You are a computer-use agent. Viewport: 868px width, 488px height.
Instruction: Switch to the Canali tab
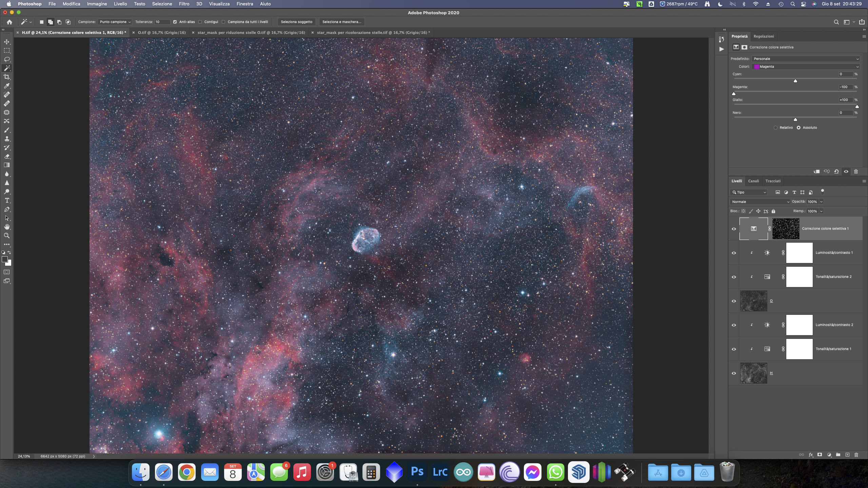click(x=753, y=181)
